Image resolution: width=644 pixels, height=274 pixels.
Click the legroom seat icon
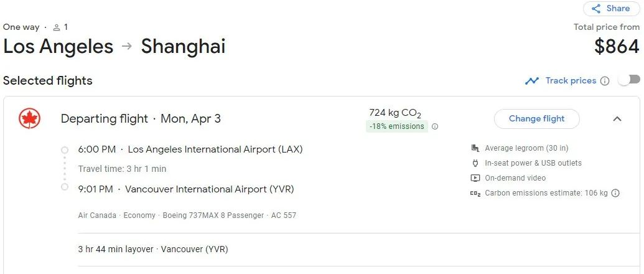pyautogui.click(x=475, y=148)
